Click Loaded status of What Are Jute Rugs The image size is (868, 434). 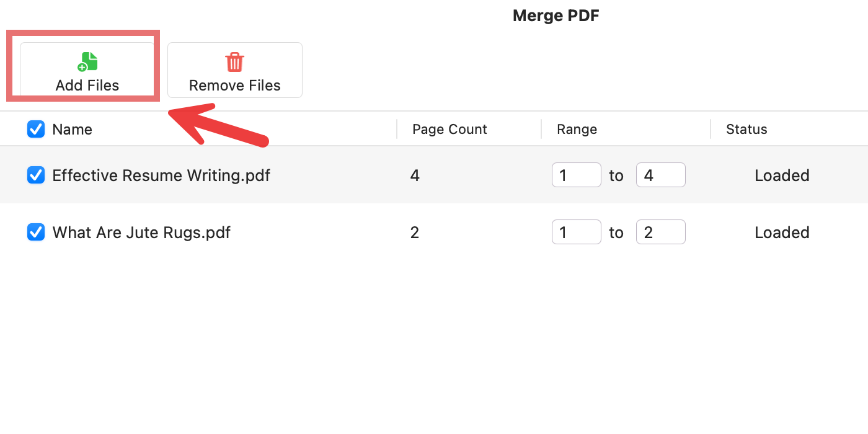coord(782,232)
